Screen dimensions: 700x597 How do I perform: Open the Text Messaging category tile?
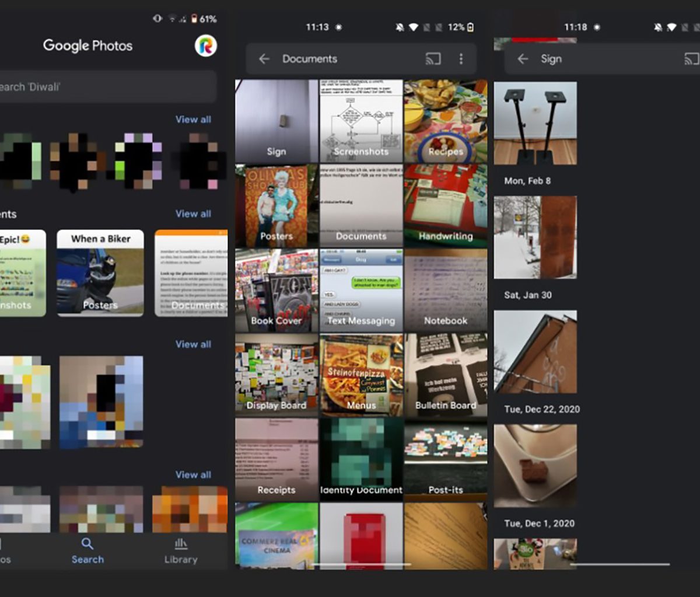click(361, 290)
